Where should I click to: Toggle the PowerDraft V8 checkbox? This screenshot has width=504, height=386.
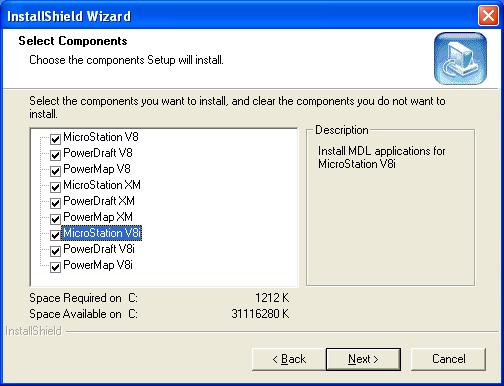pyautogui.click(x=55, y=155)
